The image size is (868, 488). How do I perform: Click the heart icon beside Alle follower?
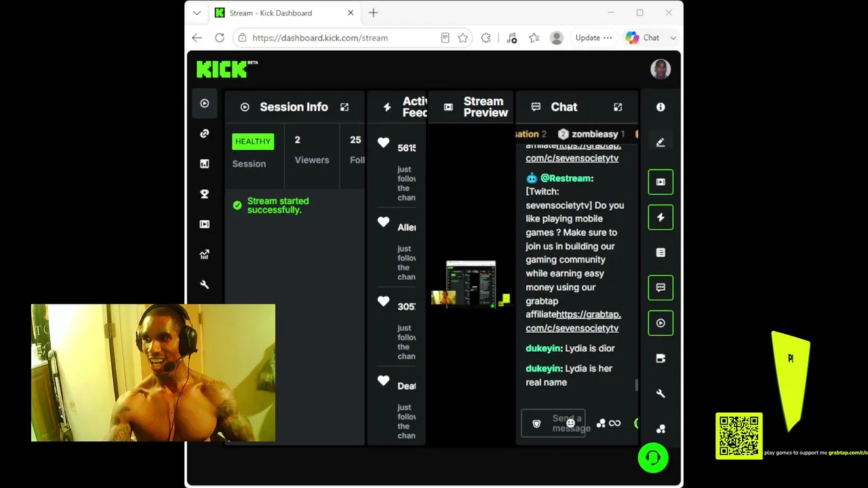click(383, 222)
